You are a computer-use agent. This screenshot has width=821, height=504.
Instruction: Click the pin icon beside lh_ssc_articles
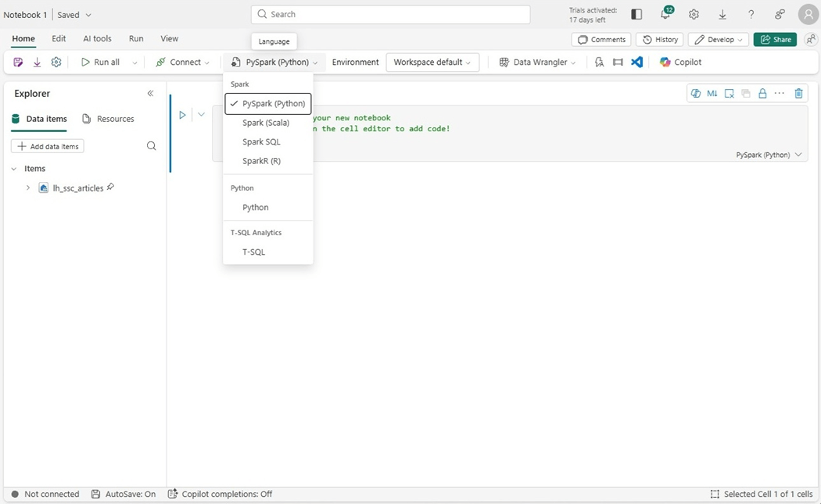tap(110, 187)
